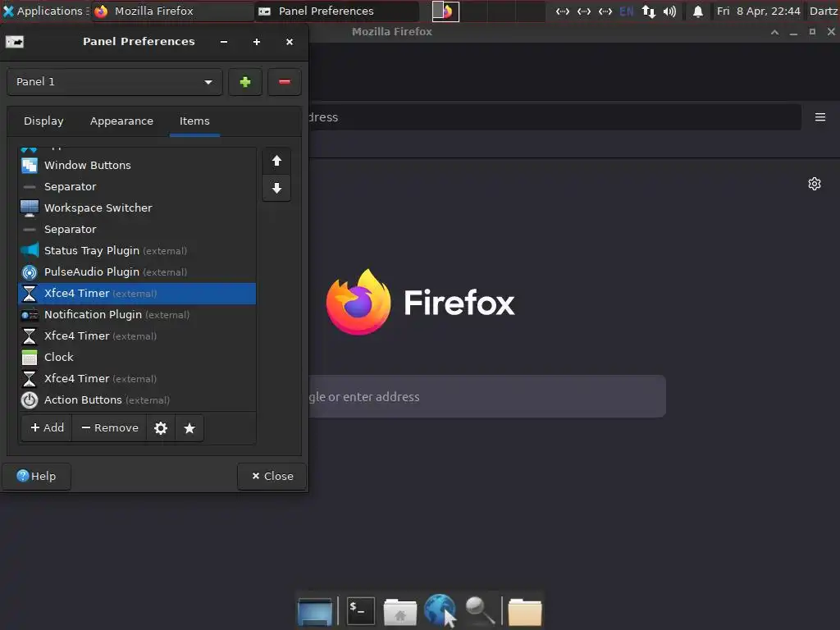
Task: Select the Action Buttons power icon
Action: (30, 400)
